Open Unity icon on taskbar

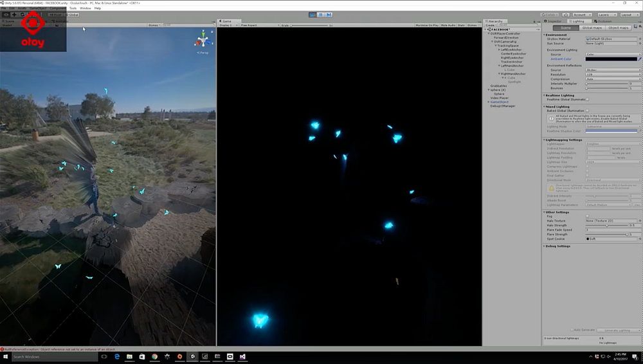192,357
